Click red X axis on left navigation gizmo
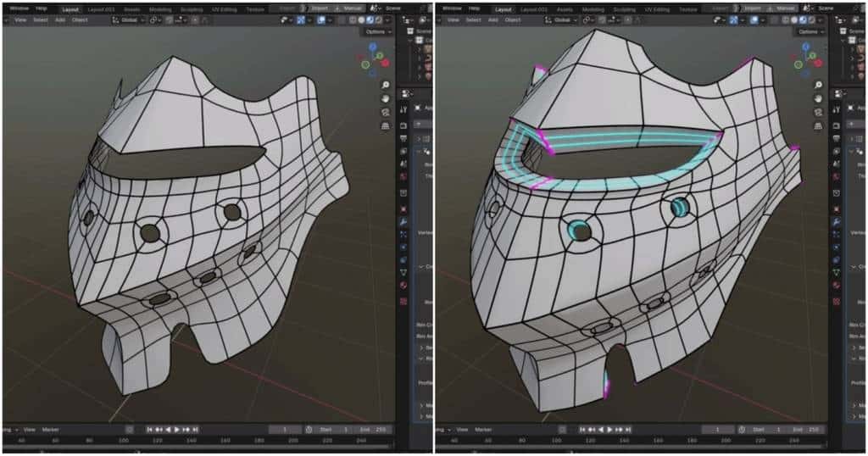 [x=386, y=63]
